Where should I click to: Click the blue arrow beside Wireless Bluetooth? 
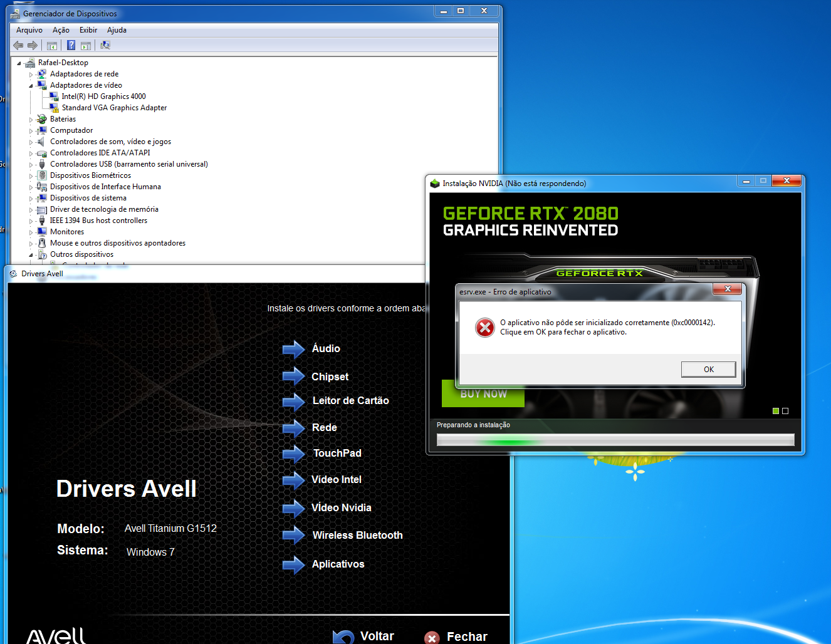tap(293, 535)
